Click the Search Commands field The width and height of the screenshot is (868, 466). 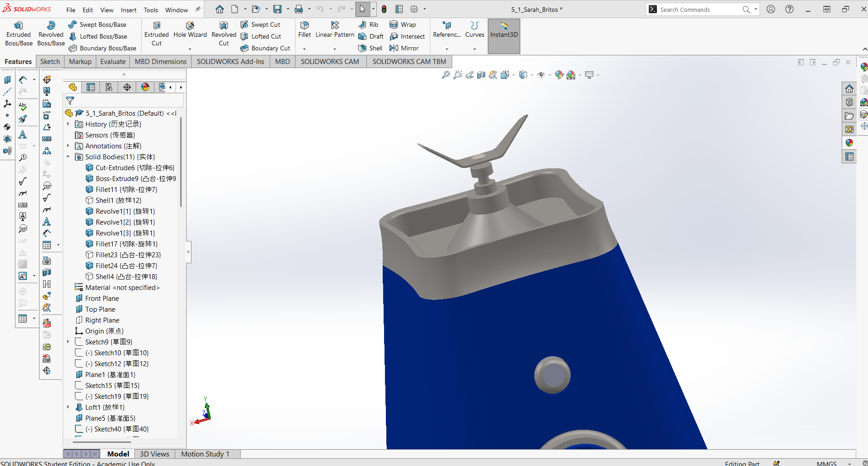click(699, 10)
